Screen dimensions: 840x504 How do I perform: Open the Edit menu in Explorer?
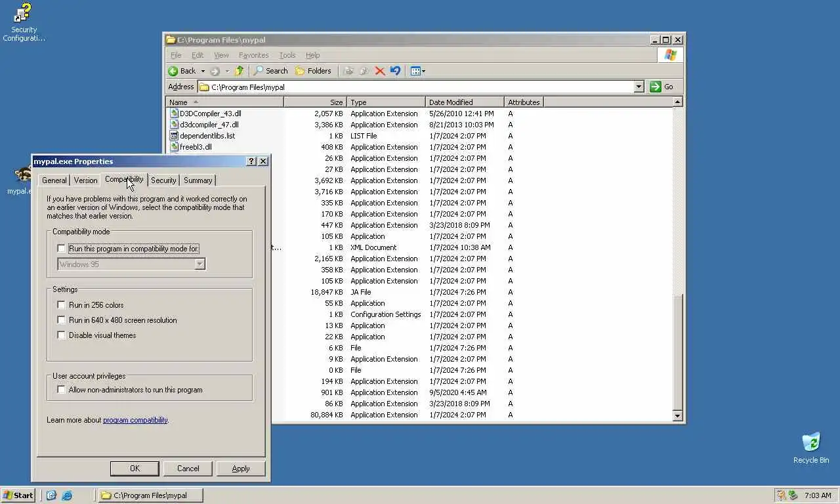tap(198, 55)
